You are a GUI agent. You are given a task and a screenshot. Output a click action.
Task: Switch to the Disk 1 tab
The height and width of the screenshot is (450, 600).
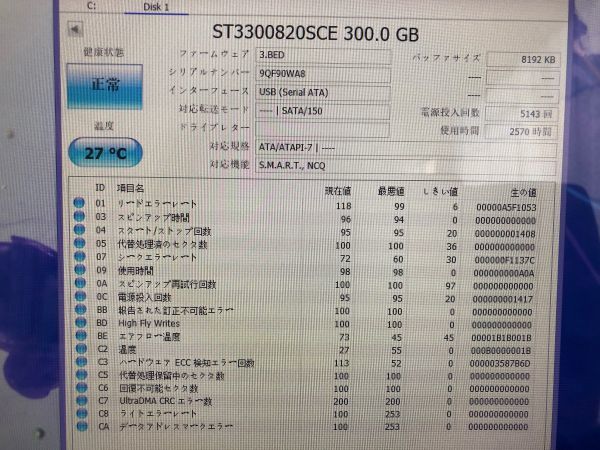156,7
